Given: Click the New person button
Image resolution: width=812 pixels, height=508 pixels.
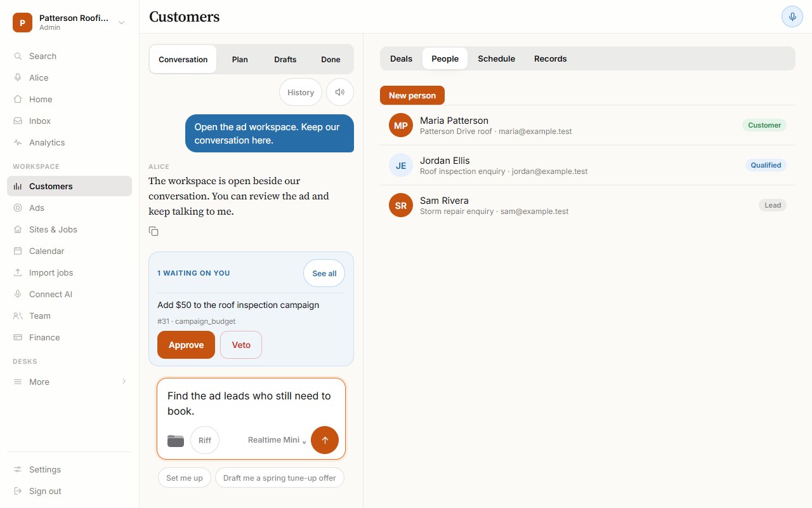Looking at the screenshot, I should point(412,95).
